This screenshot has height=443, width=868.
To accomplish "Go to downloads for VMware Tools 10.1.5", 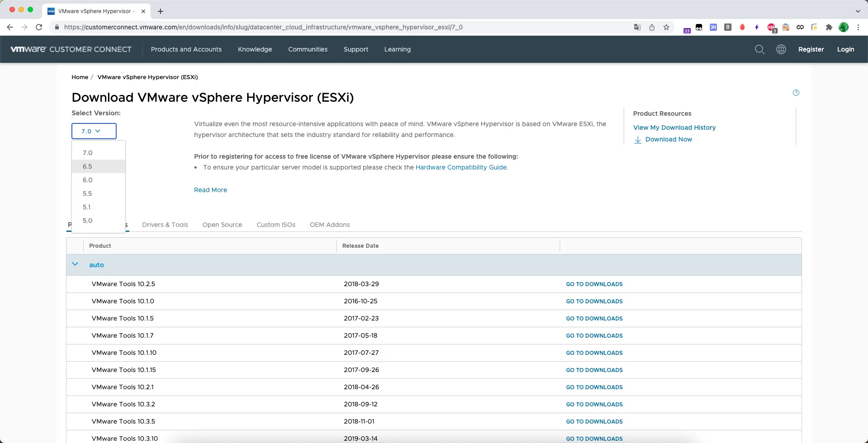I will (594, 318).
